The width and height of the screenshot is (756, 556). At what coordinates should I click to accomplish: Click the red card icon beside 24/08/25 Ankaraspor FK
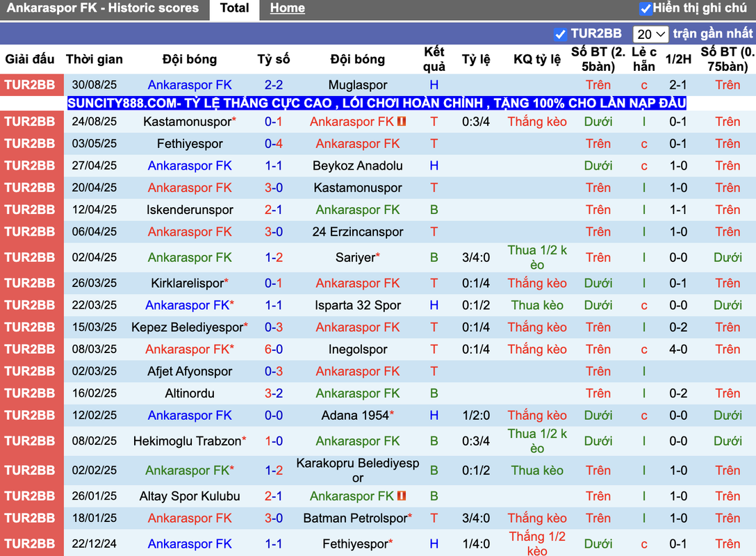402,122
